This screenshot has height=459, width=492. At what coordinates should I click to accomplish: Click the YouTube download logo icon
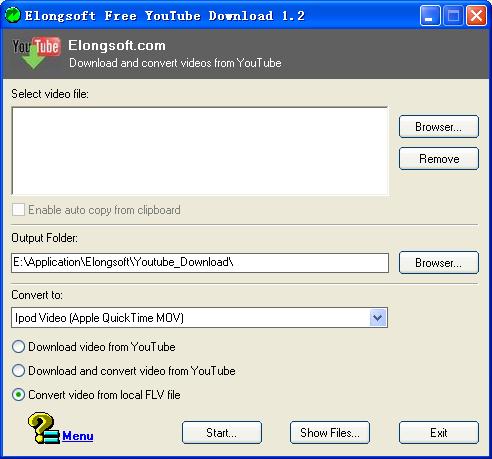tap(36, 53)
